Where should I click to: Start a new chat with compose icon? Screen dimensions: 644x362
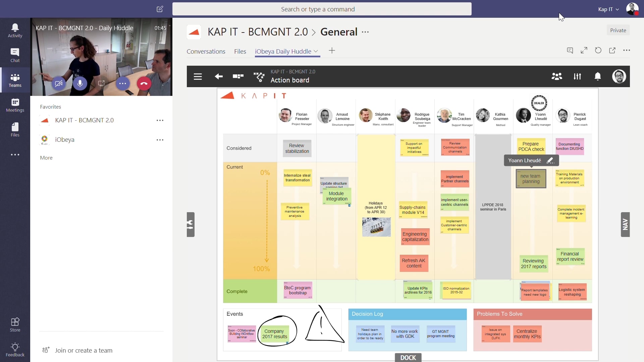(x=160, y=9)
